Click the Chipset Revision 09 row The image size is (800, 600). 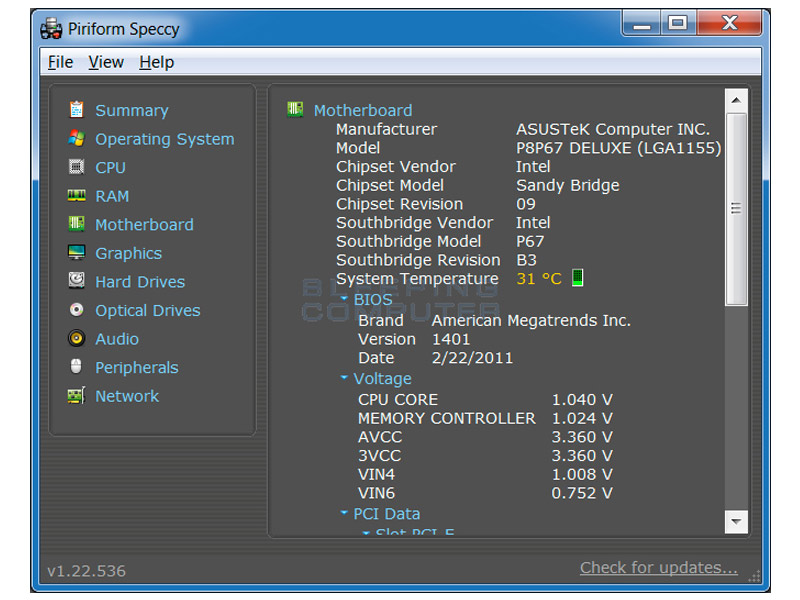tap(436, 204)
